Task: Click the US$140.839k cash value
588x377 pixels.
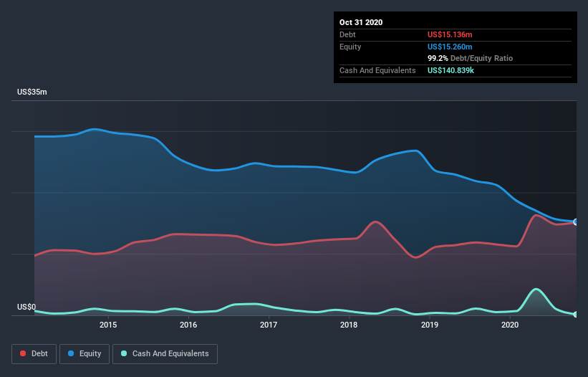Action: click(x=450, y=70)
